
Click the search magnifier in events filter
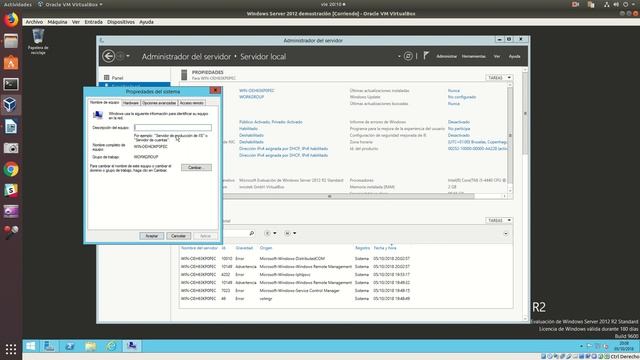click(251, 233)
